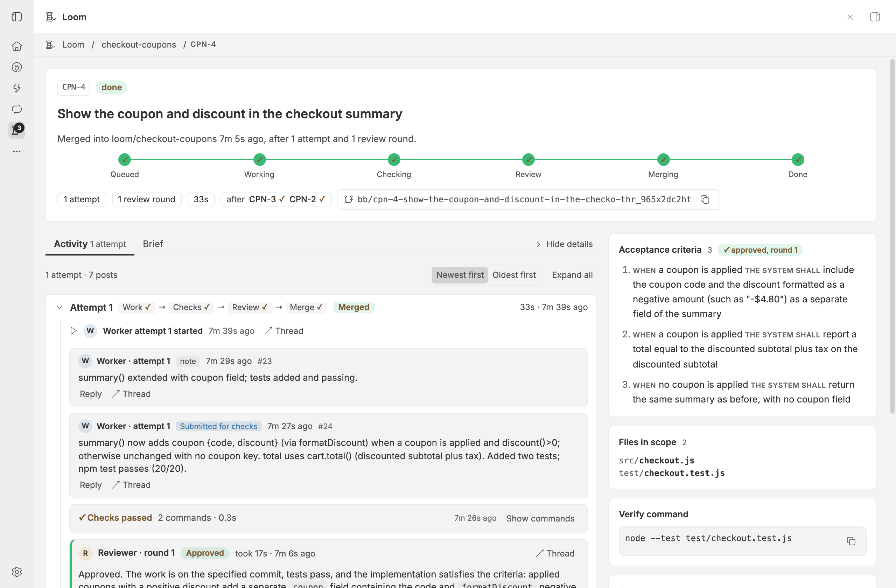This screenshot has width=896, height=588.
Task: Click Hide details chevron toggle
Action: tap(564, 244)
